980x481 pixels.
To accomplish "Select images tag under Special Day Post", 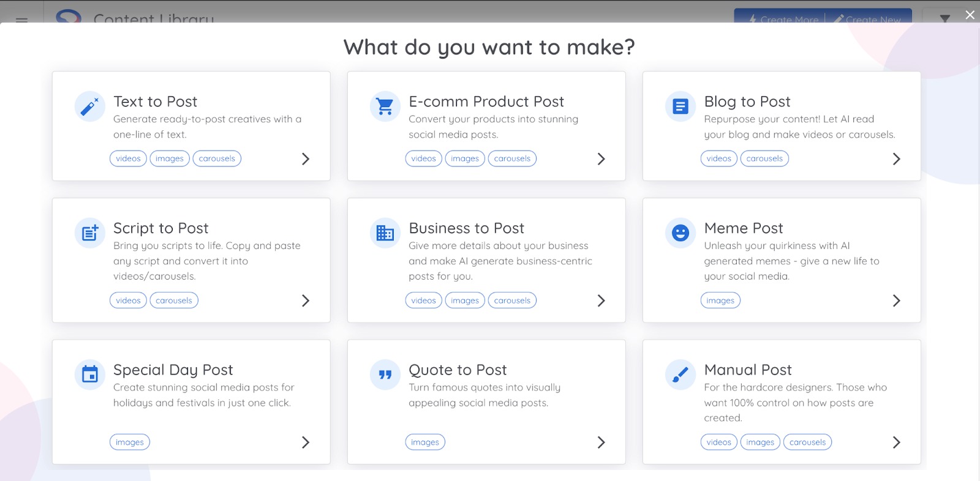I will pyautogui.click(x=130, y=442).
